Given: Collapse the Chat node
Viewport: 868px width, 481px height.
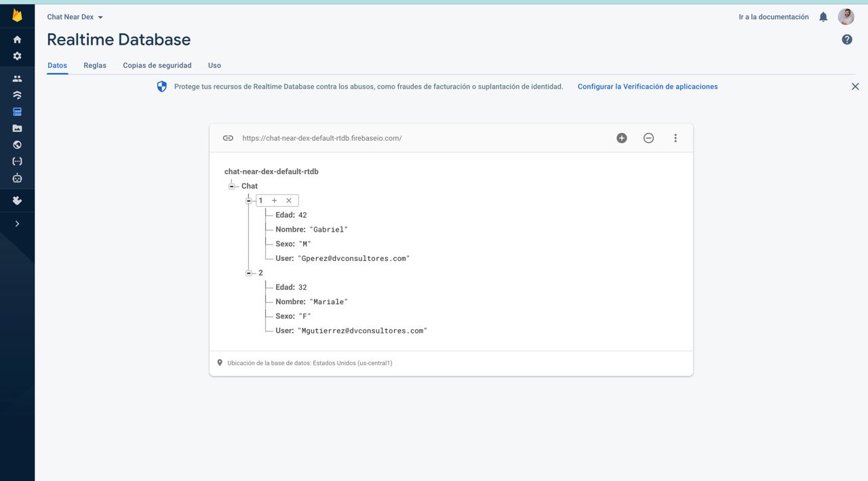Looking at the screenshot, I should pos(232,186).
